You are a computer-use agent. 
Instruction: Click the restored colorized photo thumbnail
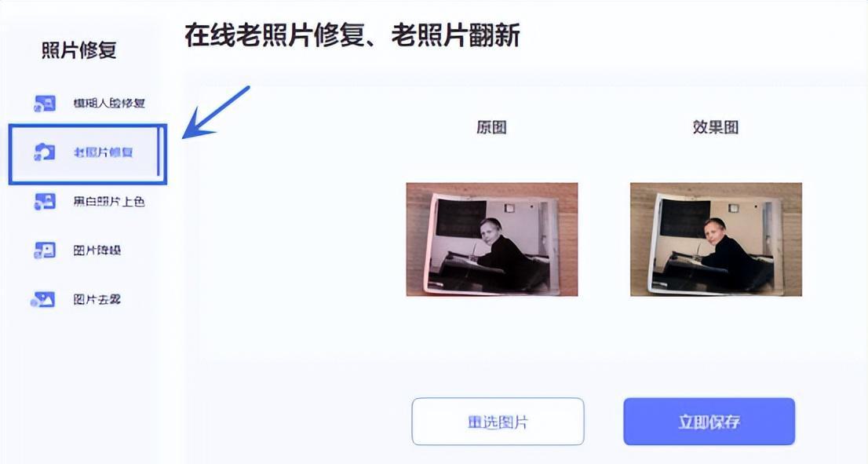pyautogui.click(x=716, y=239)
